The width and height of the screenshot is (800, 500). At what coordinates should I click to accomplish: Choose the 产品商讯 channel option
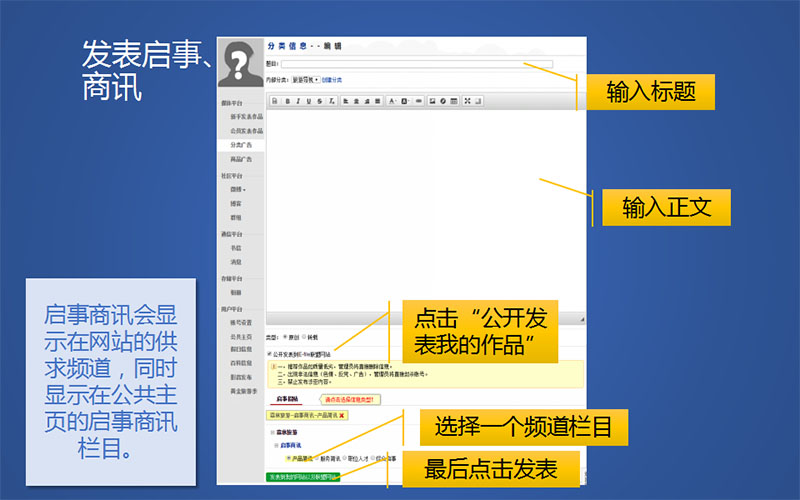pyautogui.click(x=289, y=458)
